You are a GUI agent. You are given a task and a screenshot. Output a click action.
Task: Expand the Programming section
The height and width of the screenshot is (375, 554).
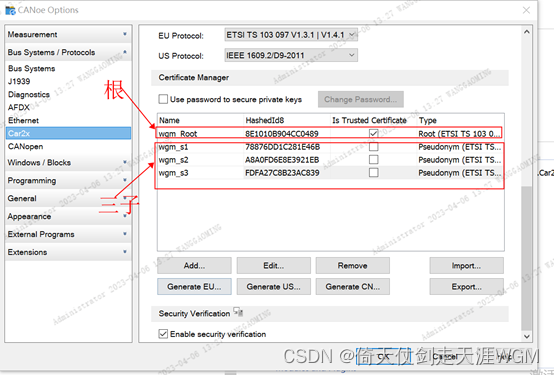[x=68, y=181]
